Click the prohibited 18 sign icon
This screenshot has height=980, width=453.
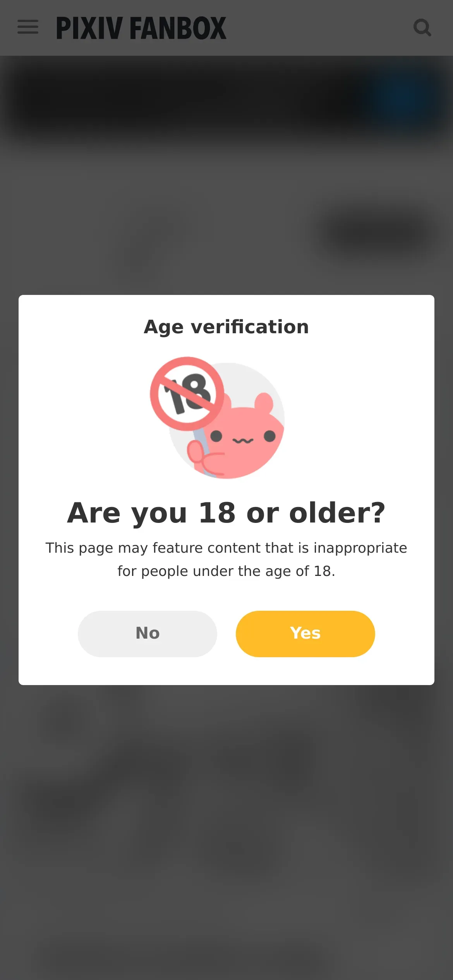coord(187,394)
